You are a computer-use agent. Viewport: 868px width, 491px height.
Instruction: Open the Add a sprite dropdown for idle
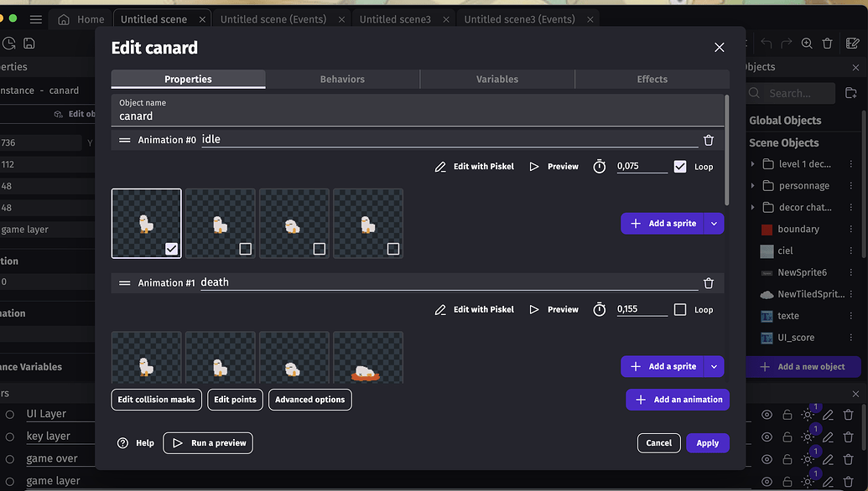click(714, 224)
